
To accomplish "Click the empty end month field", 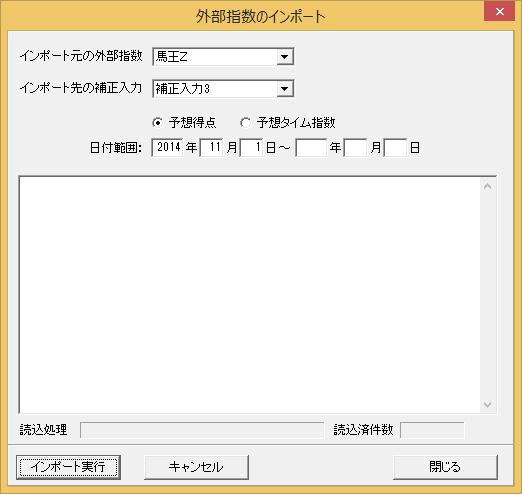I will 356,147.
